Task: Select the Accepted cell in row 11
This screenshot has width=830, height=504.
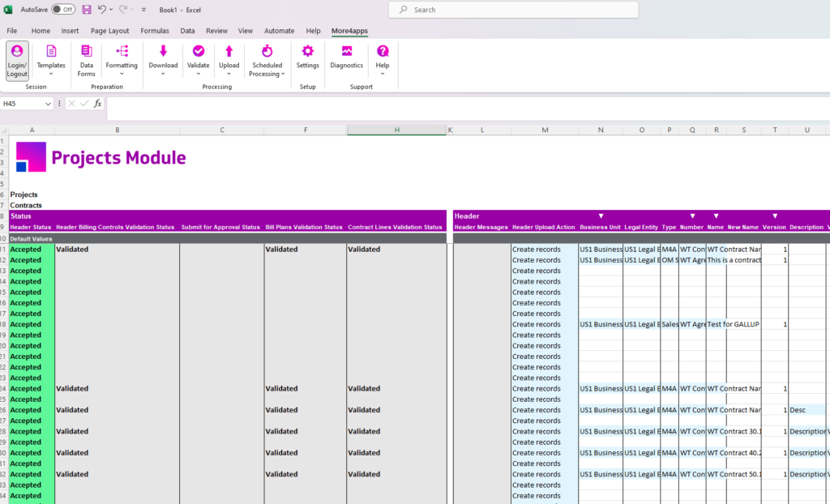Action: (x=32, y=250)
